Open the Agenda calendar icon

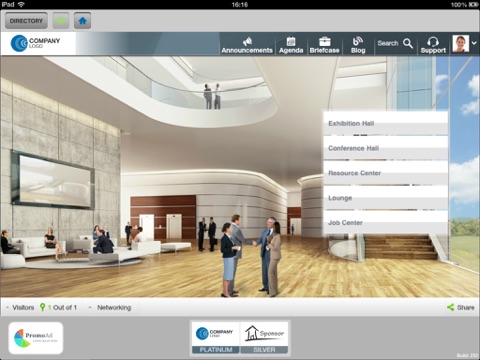[291, 41]
